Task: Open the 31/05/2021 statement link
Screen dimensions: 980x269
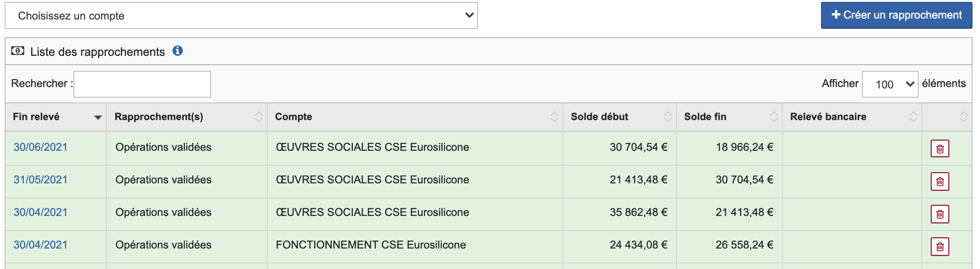Action: pos(40,180)
